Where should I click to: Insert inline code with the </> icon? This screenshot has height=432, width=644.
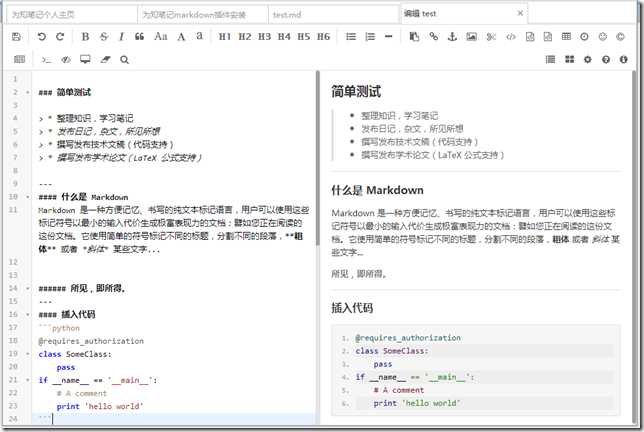[511, 37]
